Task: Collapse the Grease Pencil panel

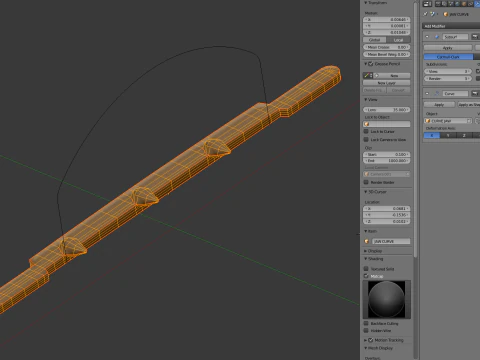Action: tap(366, 64)
